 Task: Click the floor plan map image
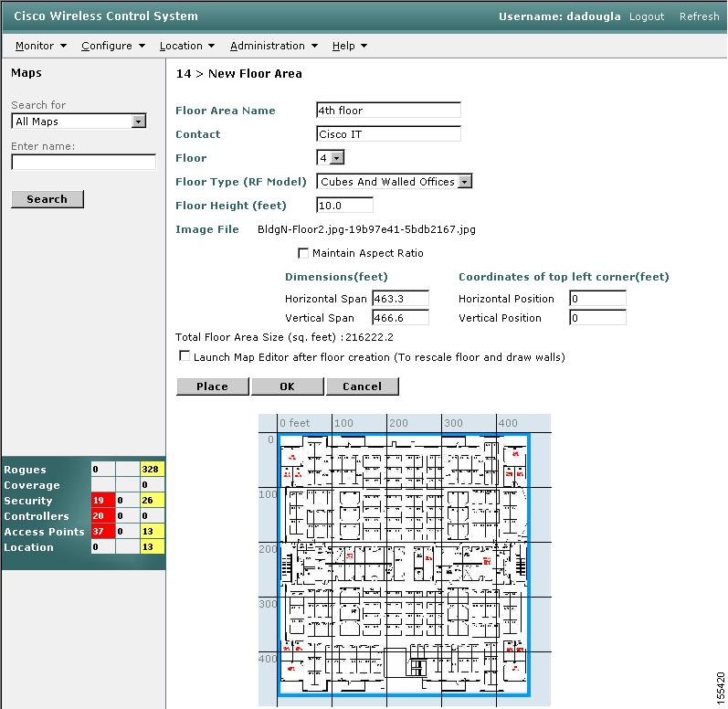[404, 565]
